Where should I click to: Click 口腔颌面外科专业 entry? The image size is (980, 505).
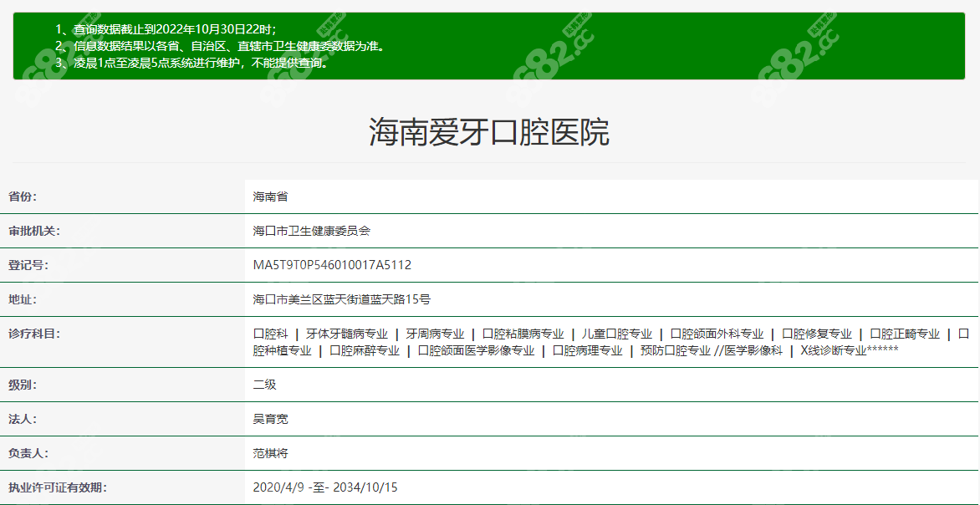tap(717, 334)
